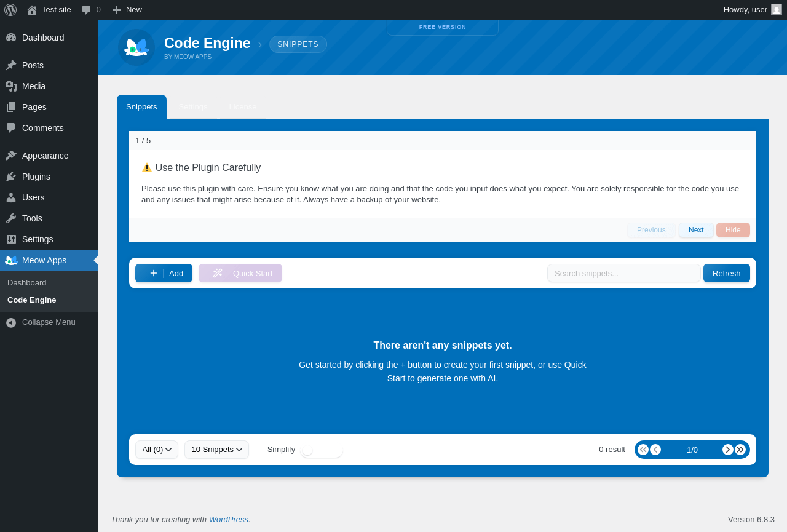Click the user avatar icon

[x=777, y=9]
